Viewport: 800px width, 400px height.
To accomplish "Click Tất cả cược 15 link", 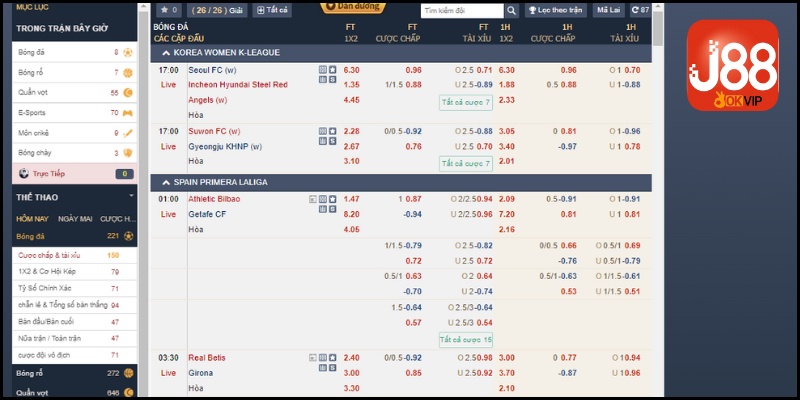I will (x=466, y=340).
